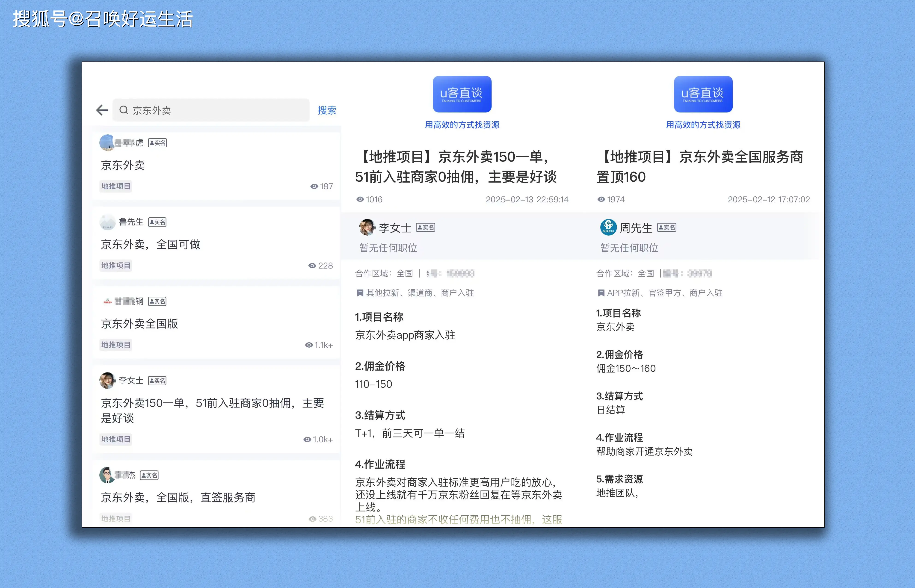This screenshot has width=915, height=588.
Task: Click eye icon beside 1974 views
Action: tap(601, 199)
